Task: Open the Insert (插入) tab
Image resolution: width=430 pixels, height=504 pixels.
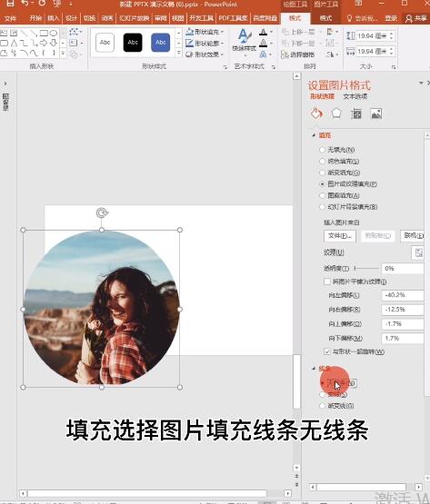Action: 53,18
